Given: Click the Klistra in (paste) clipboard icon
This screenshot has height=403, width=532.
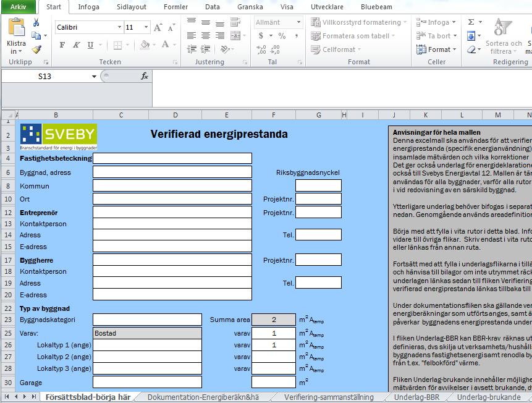Looking at the screenshot, I should [16, 27].
